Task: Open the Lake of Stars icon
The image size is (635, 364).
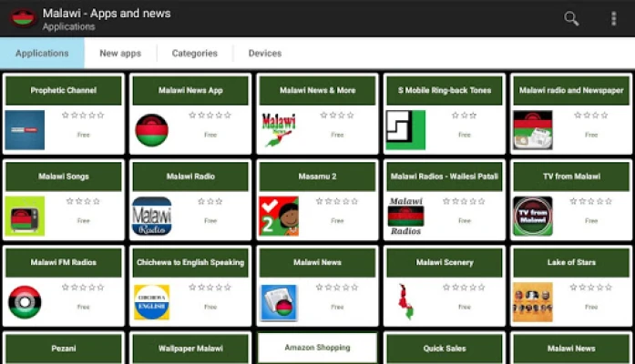Action: [533, 302]
